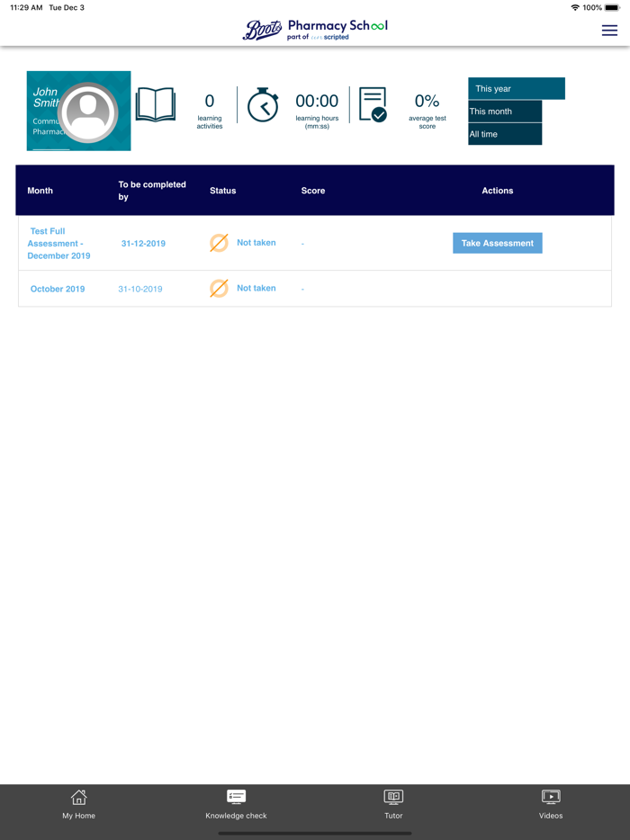Screen dimensions: 630x840
Task: Click the open book learning activities icon
Action: (x=155, y=105)
